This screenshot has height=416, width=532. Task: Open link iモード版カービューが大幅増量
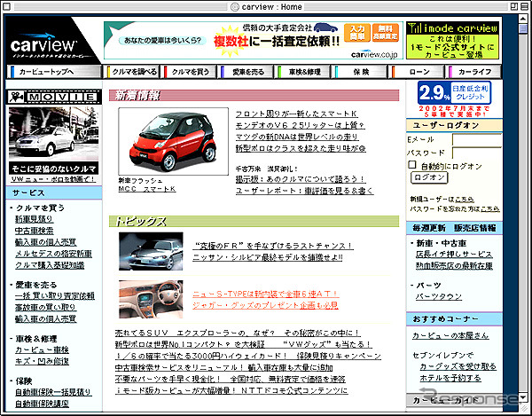pos(231,390)
